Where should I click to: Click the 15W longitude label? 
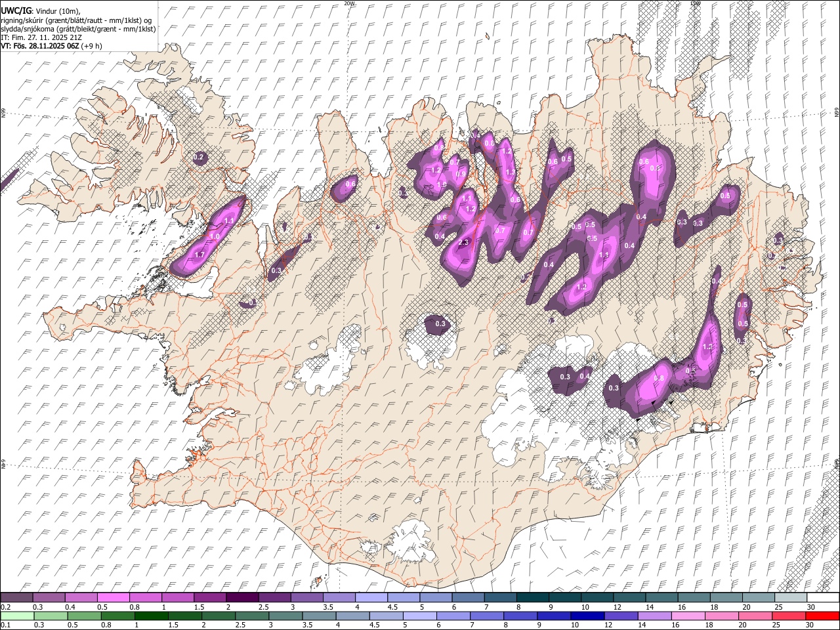696,3
